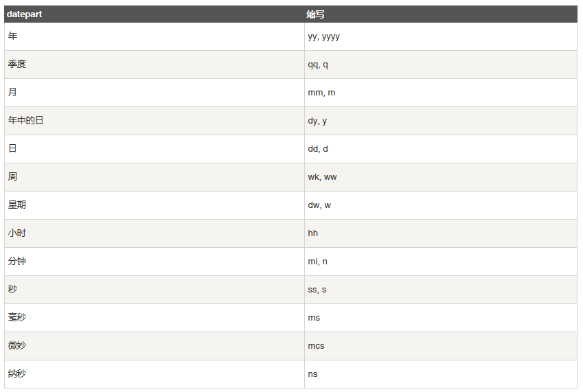Click the 'mcs' abbreviation text
Image resolution: width=583 pixels, height=392 pixels.
pyautogui.click(x=316, y=346)
